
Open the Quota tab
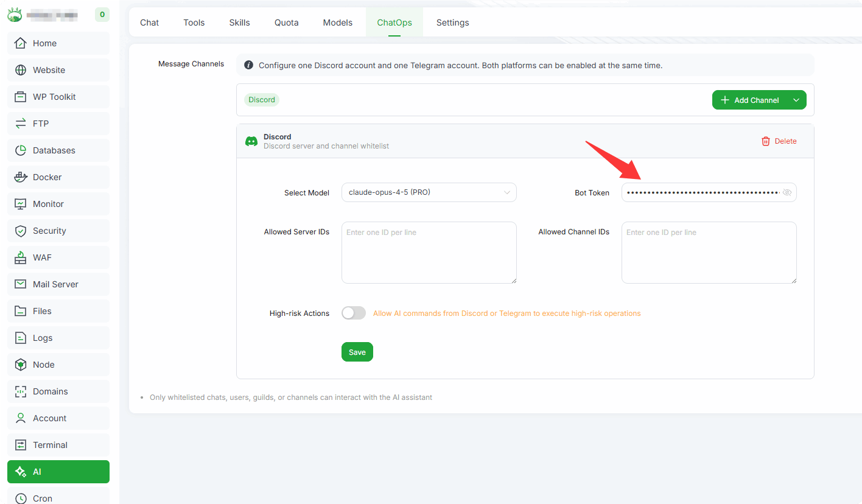(x=287, y=23)
